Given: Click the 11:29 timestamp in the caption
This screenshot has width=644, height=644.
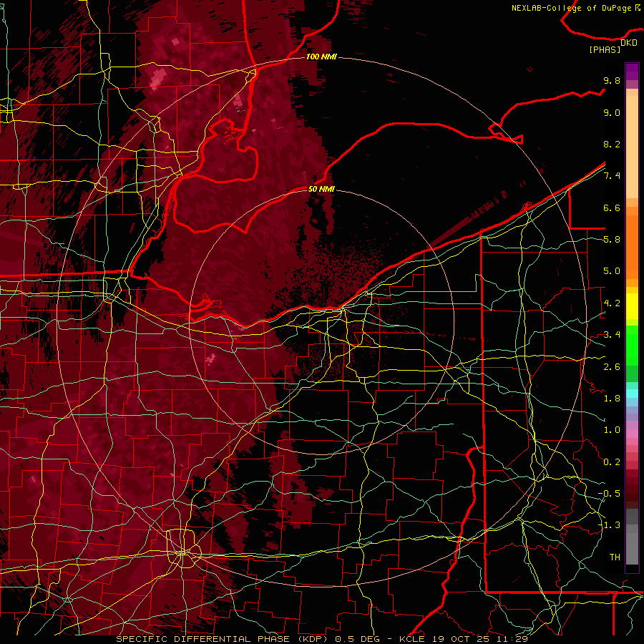Looking at the screenshot, I should coord(512,639).
